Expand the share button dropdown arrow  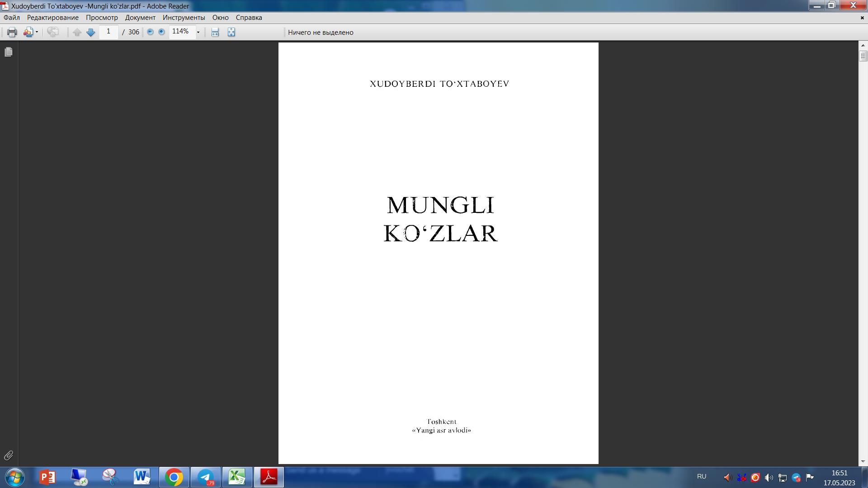[36, 32]
